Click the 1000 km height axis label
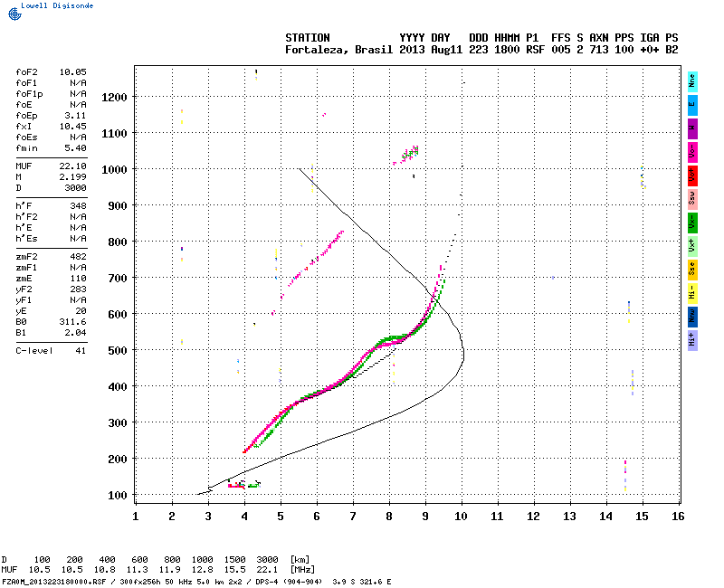Screen dimensions: 724x588 click(115, 169)
